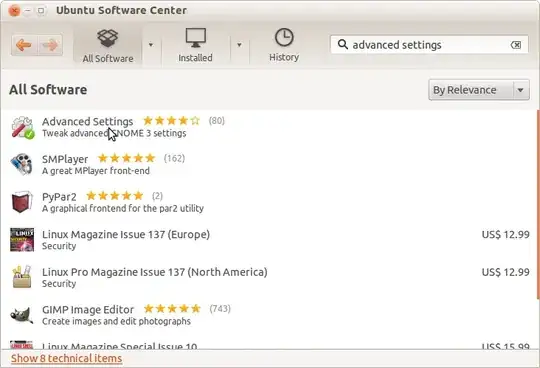
Task: Select Linux Magazine Special Issue 10
Action: [120, 346]
